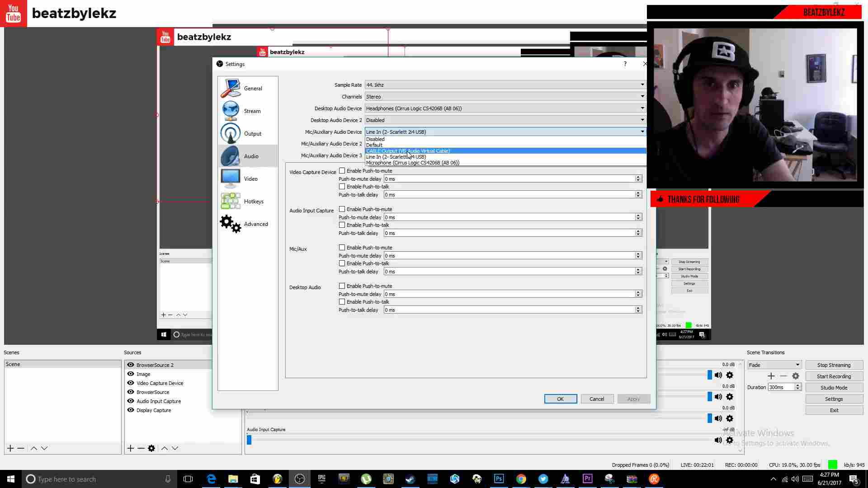This screenshot has height=488, width=868.
Task: Hide the BrowserSource 2 source
Action: [x=131, y=365]
